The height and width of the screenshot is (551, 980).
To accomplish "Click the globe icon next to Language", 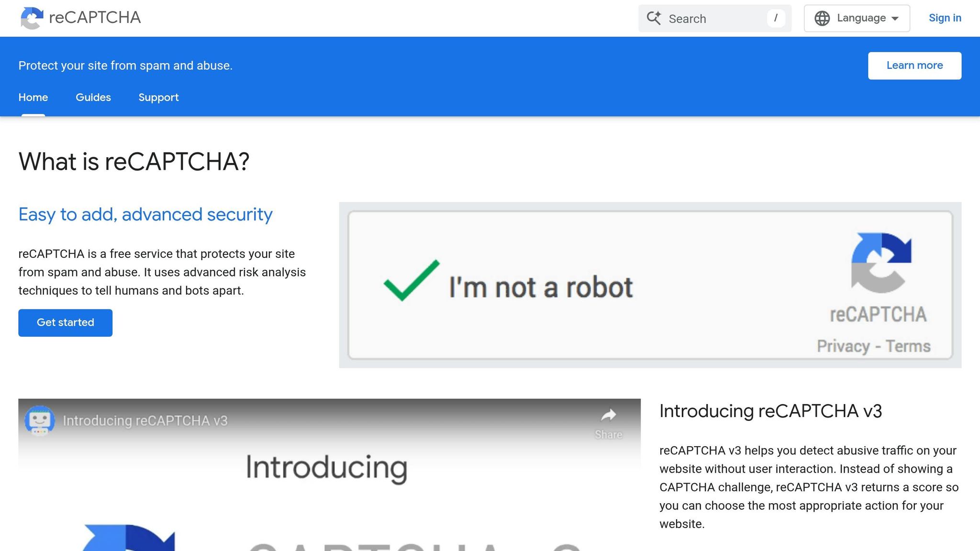I will (x=822, y=18).
